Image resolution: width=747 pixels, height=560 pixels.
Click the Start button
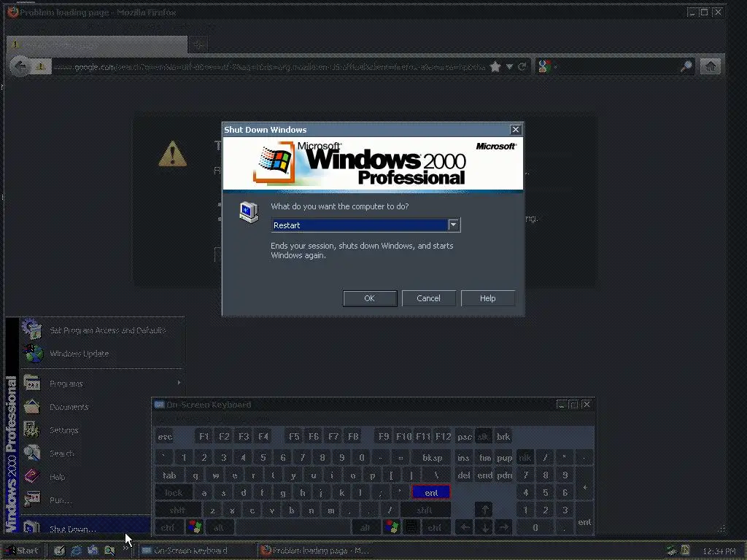[22, 551]
